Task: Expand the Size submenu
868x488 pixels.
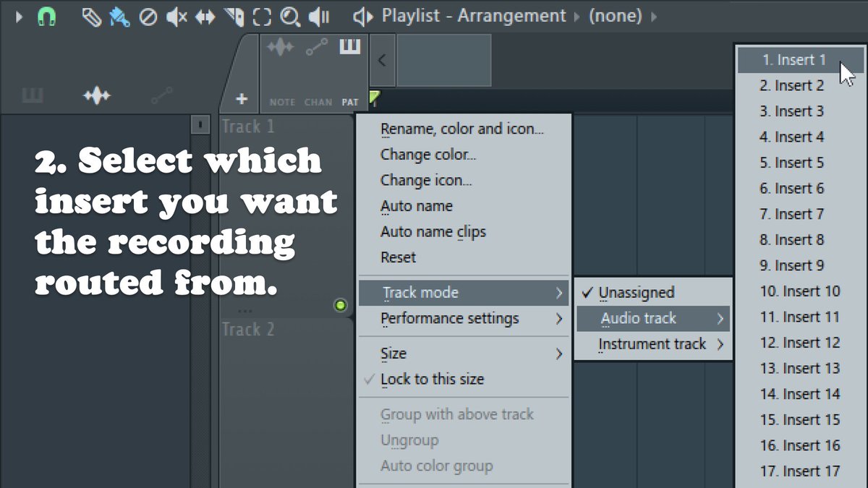Action: point(464,354)
